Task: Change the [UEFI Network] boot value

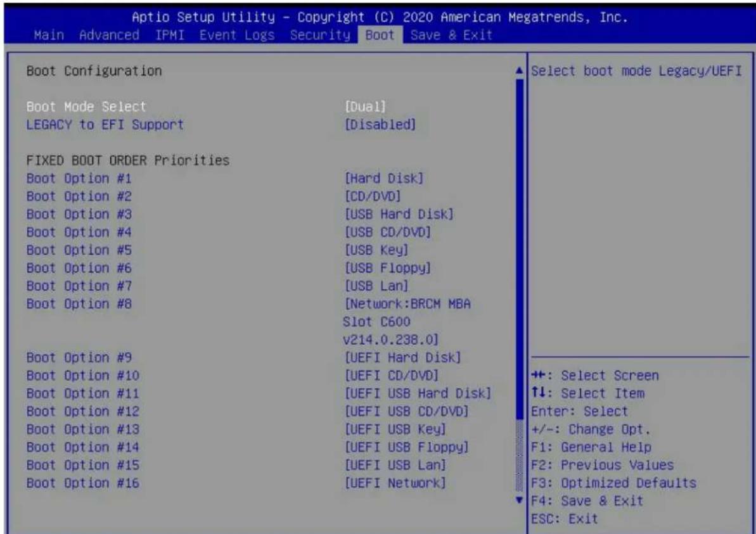Action: point(395,483)
